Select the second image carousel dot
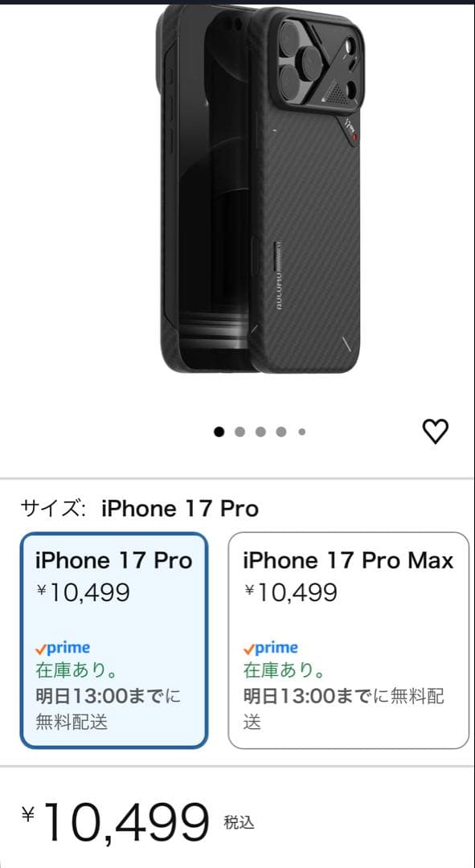This screenshot has height=868, width=475. pyautogui.click(x=240, y=431)
